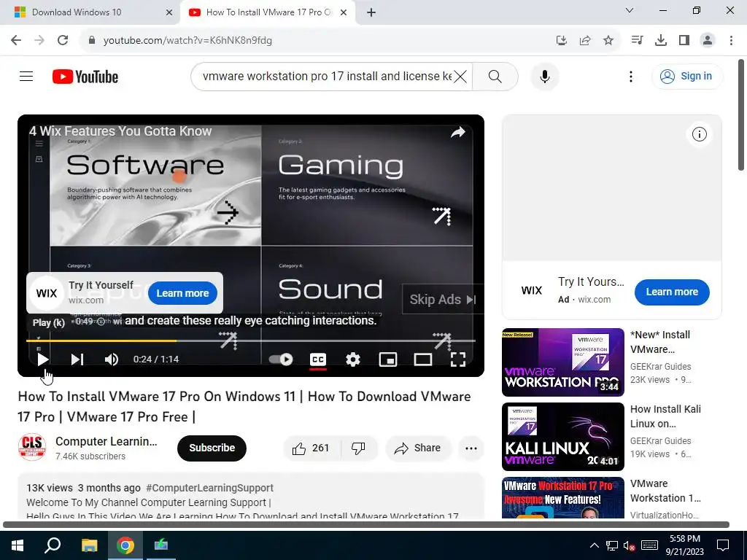Screen dimensions: 747x560
Task: Open more actions ellipsis under video
Action: pos(471,448)
